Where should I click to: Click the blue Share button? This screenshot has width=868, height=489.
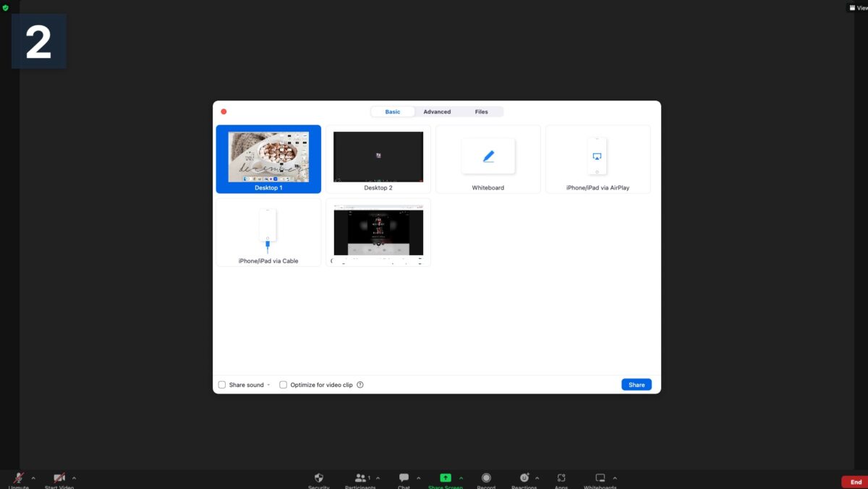(x=636, y=385)
